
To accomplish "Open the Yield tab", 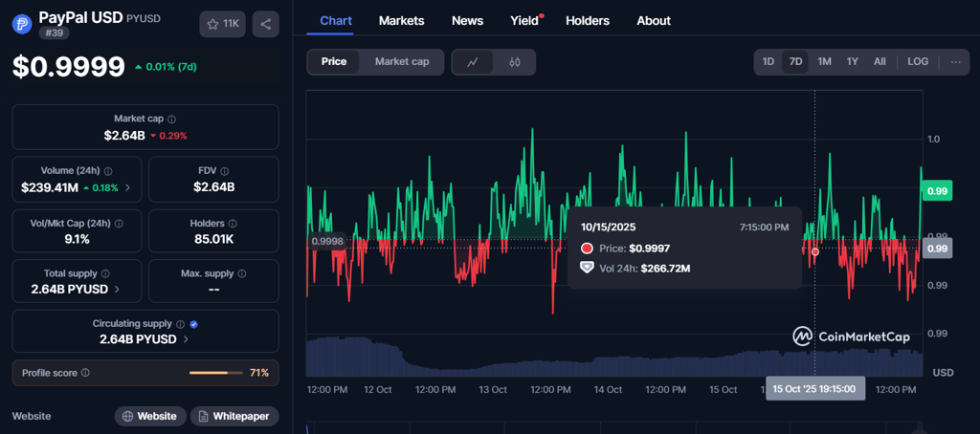I will click(524, 21).
